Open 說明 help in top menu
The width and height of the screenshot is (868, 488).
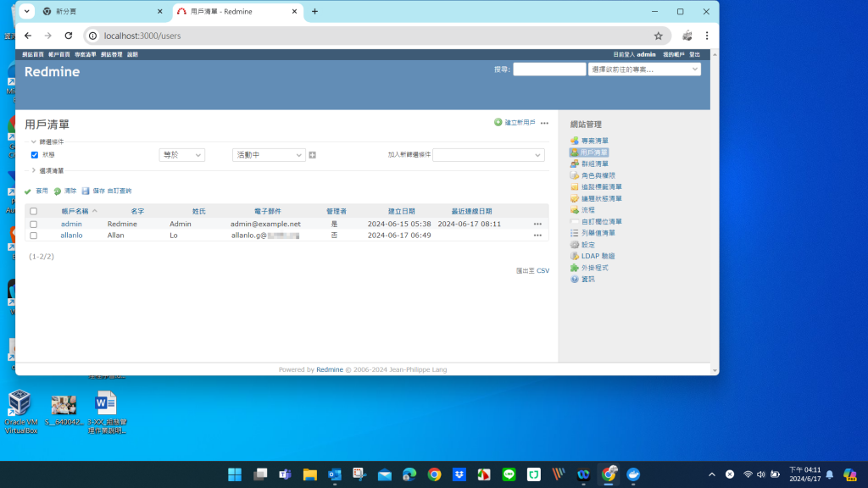point(132,54)
